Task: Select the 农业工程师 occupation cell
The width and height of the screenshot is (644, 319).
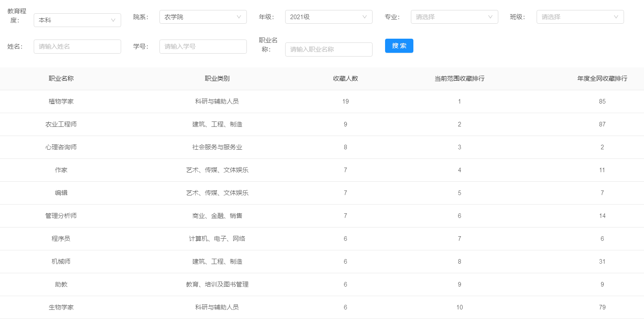Action: [x=61, y=124]
